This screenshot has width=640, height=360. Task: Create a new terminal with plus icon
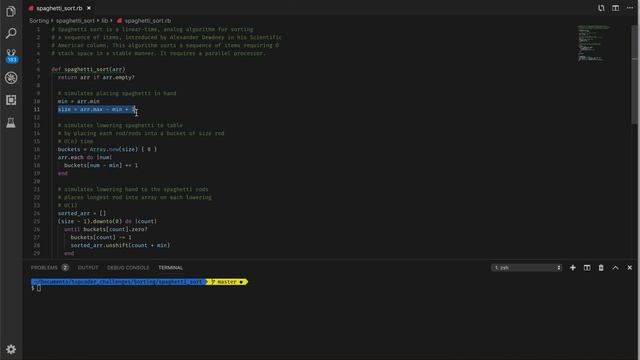point(573,268)
